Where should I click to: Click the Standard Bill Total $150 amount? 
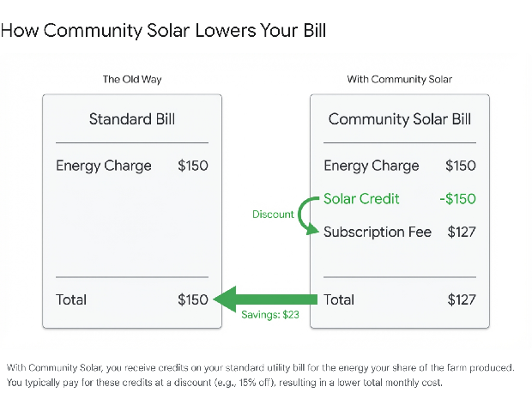point(193,299)
